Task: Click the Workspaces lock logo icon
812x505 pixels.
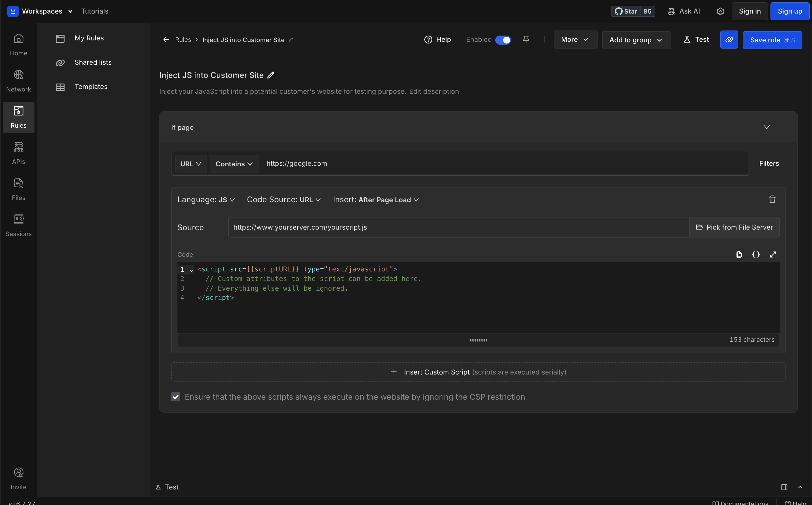Action: pyautogui.click(x=13, y=11)
